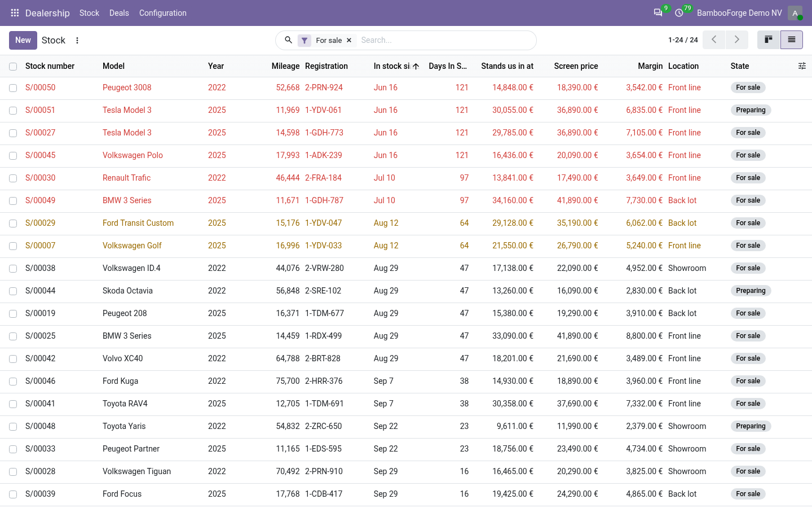Image resolution: width=812 pixels, height=508 pixels.
Task: Click 9,611.00 € stands-in value
Action: (515, 426)
